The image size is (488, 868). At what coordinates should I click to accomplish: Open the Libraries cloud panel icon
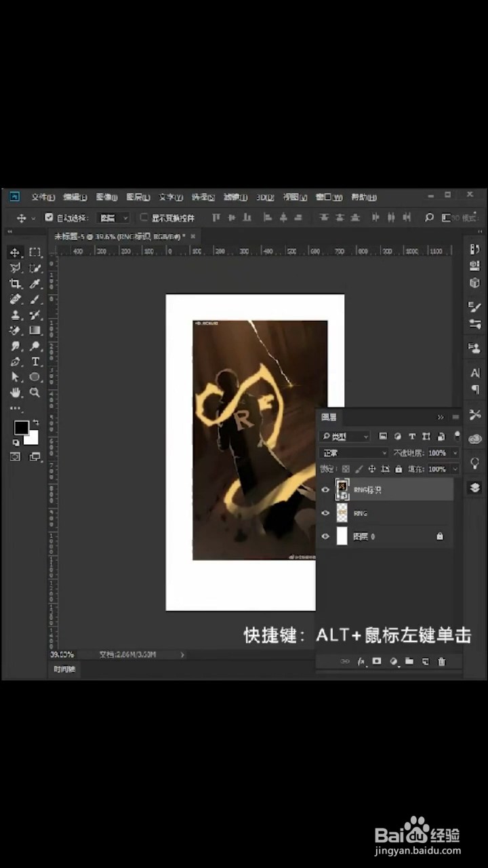click(475, 439)
